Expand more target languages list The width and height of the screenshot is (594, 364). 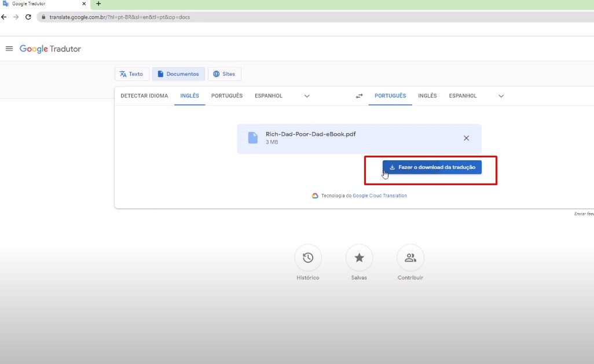[501, 96]
